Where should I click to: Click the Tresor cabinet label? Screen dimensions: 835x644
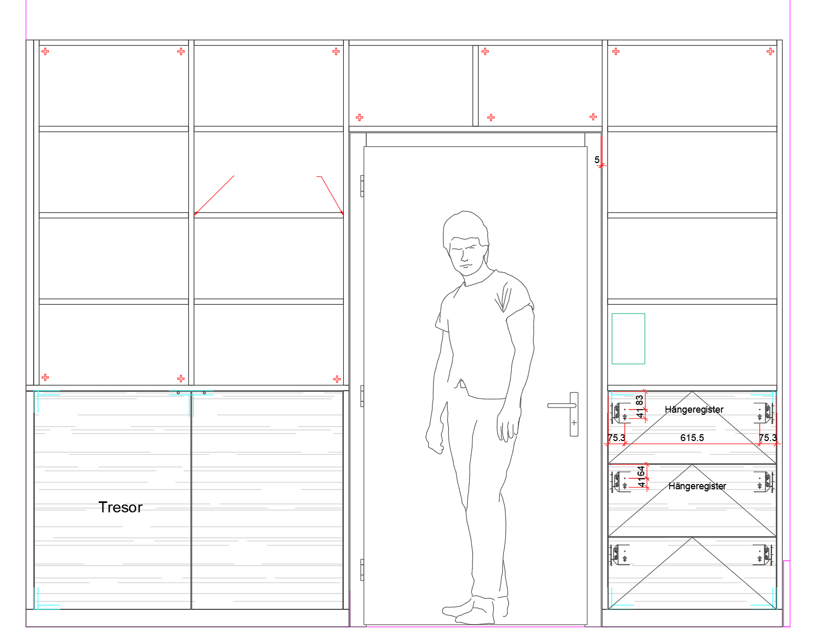tap(120, 507)
